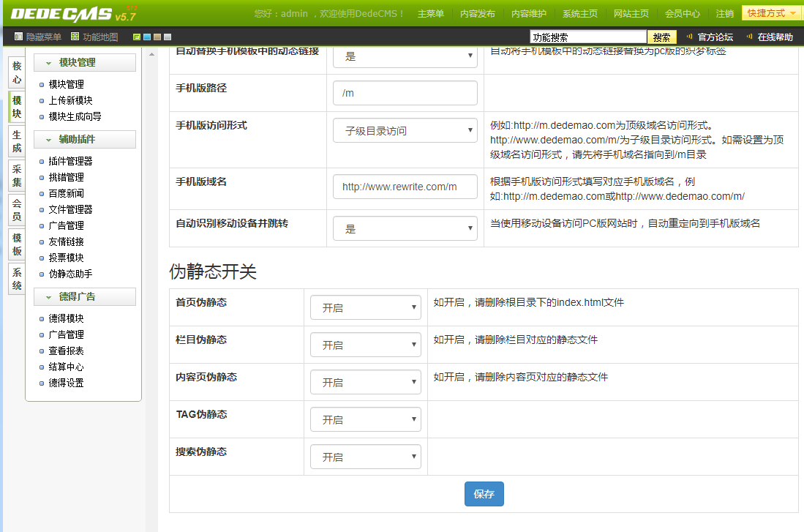This screenshot has height=532, width=804.
Task: Select the blue theme color swatch
Action: click(x=146, y=37)
